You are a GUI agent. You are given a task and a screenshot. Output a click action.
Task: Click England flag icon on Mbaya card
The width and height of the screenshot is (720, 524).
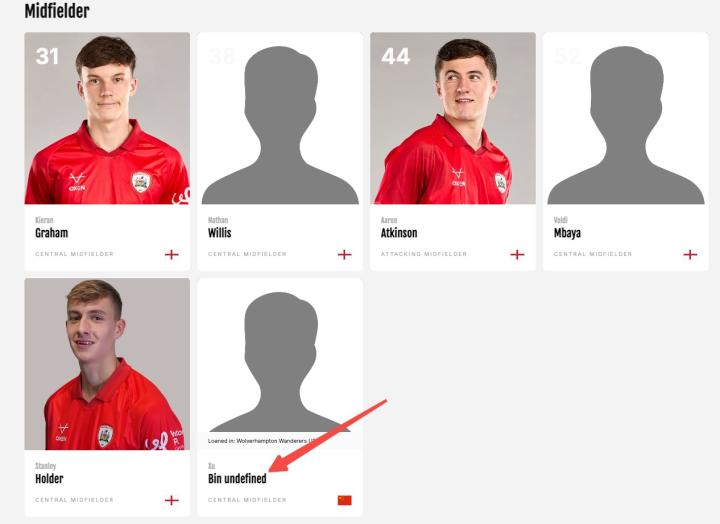690,254
